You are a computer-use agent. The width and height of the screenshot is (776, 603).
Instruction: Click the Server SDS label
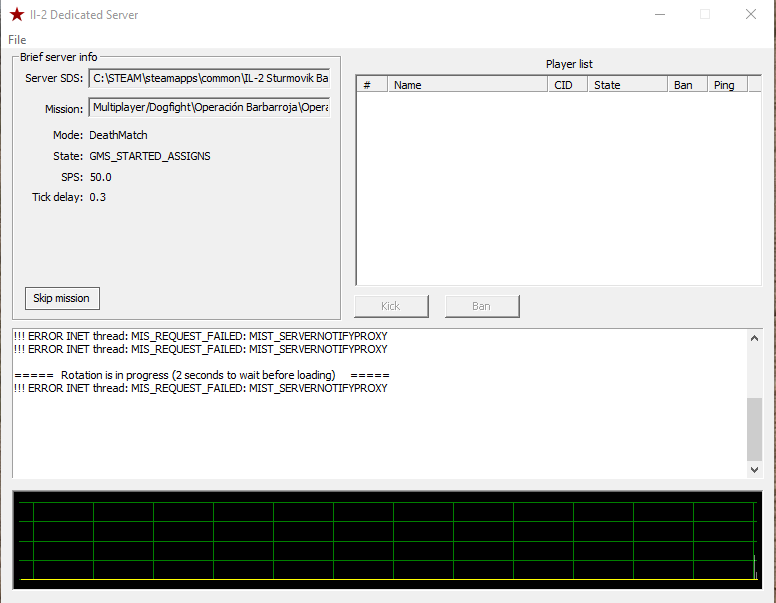point(54,78)
